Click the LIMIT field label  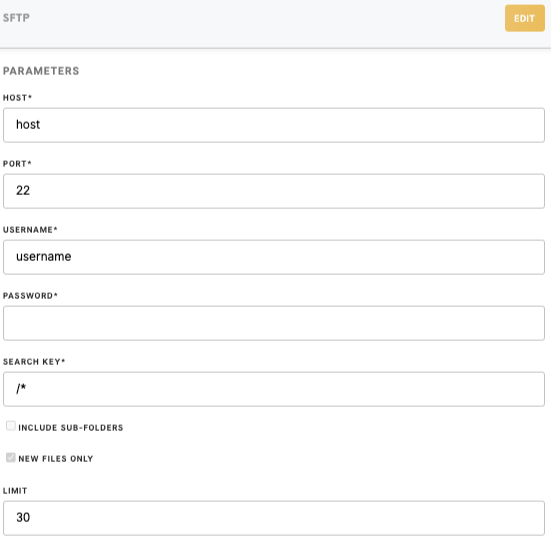[15, 491]
